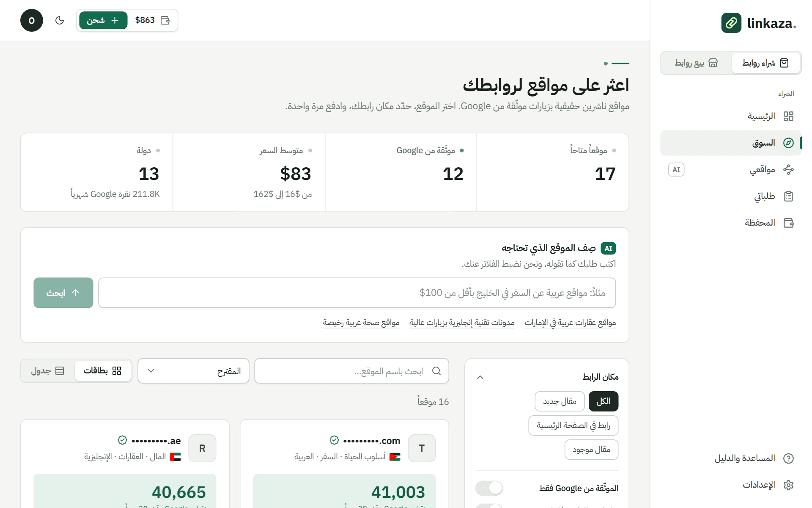The width and height of the screenshot is (812, 508).
Task: Open مواقعي in sidebar
Action: (x=731, y=170)
